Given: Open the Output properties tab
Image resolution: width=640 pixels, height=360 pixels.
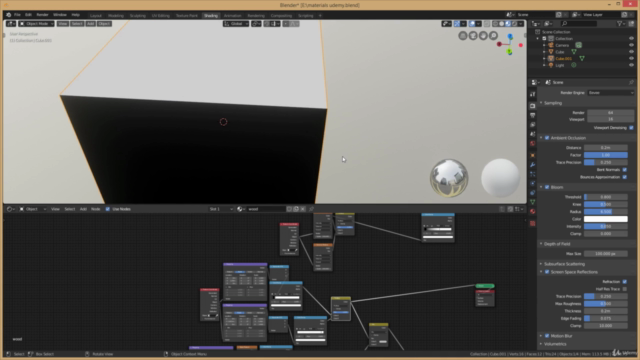Looking at the screenshot, I should point(533,115).
